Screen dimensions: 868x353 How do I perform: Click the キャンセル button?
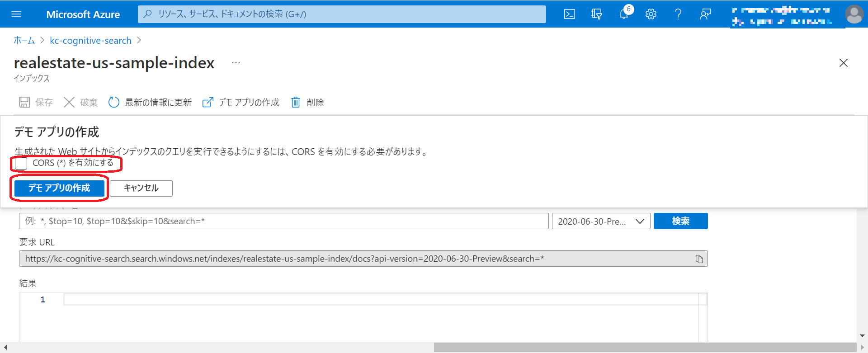tap(141, 188)
